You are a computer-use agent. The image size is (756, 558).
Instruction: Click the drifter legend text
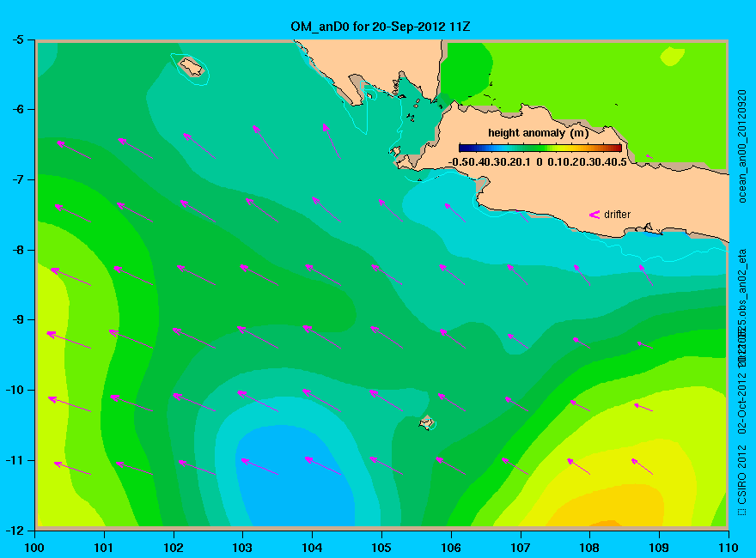point(617,215)
